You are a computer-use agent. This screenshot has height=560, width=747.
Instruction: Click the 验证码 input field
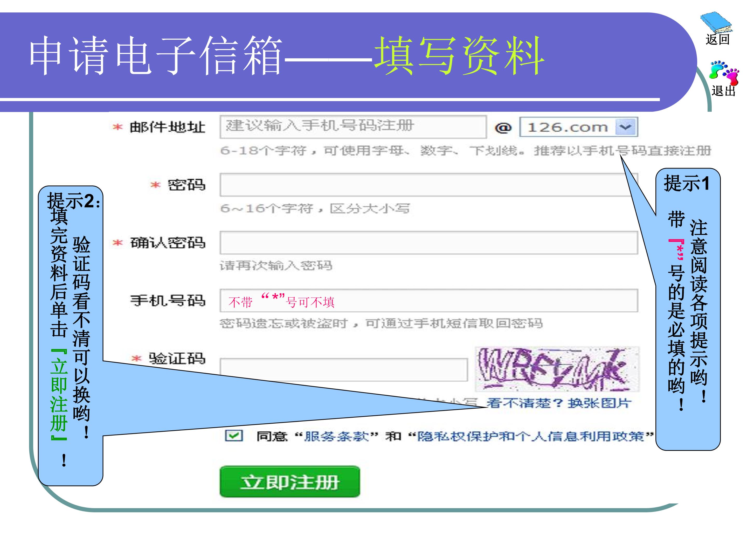tap(343, 369)
